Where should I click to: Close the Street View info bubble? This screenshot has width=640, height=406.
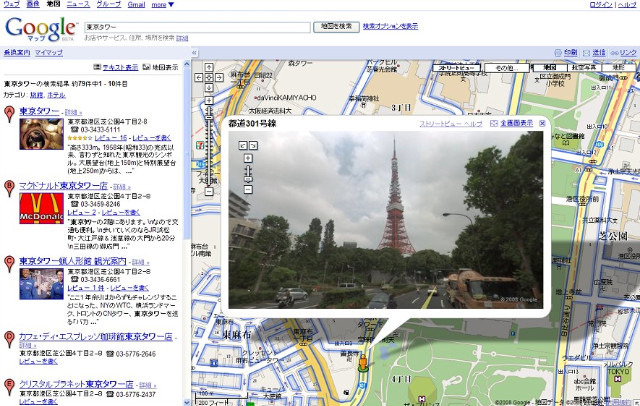[542, 123]
